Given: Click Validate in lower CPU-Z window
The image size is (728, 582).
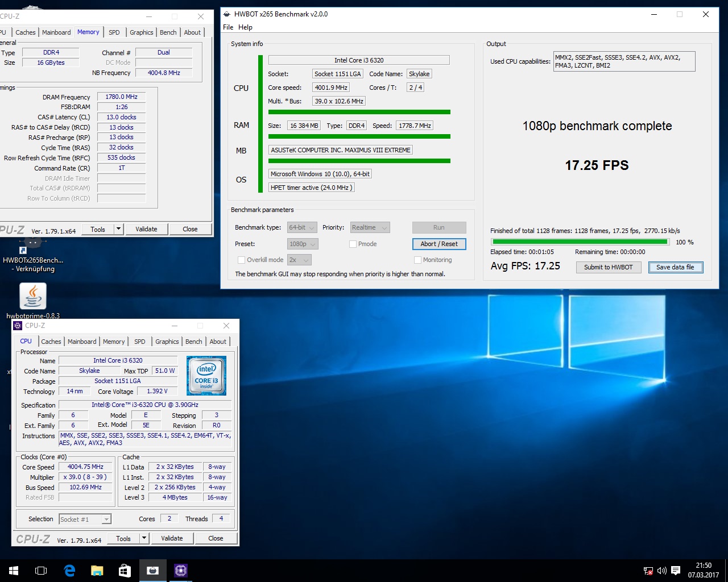Looking at the screenshot, I should click(172, 538).
